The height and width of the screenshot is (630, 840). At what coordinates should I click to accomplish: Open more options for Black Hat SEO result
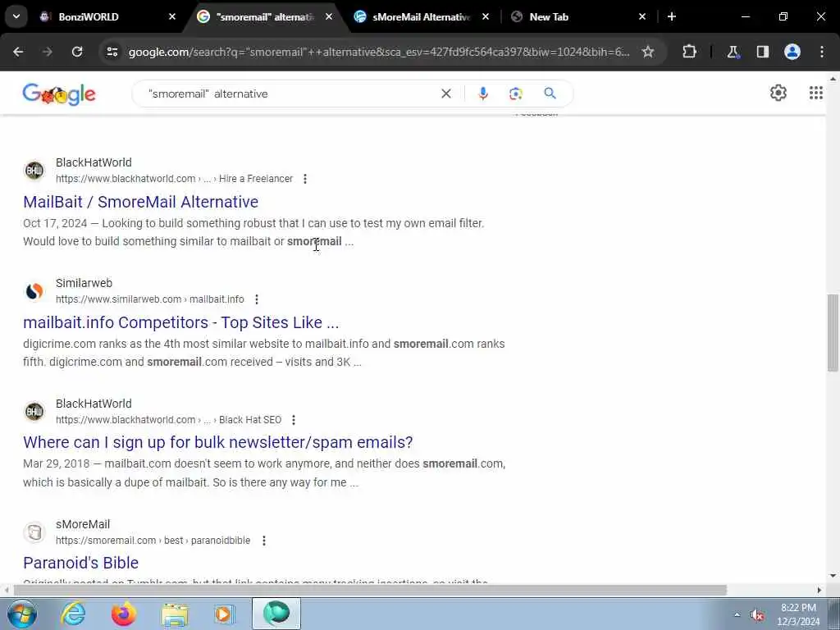[294, 420]
